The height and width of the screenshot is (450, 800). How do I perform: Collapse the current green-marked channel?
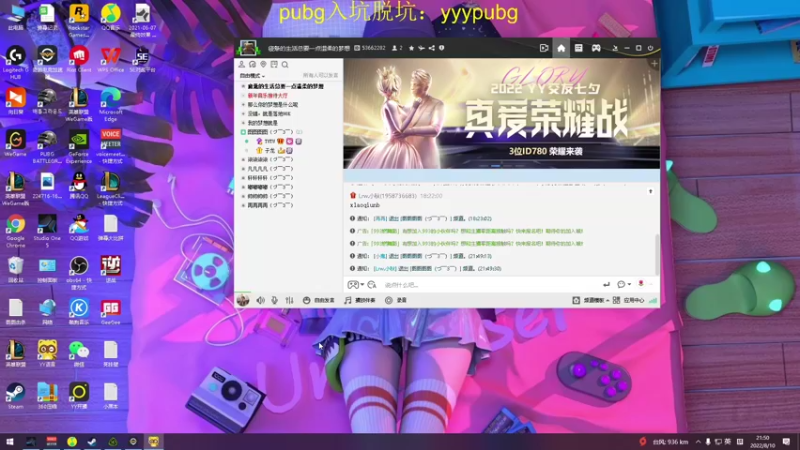click(243, 132)
